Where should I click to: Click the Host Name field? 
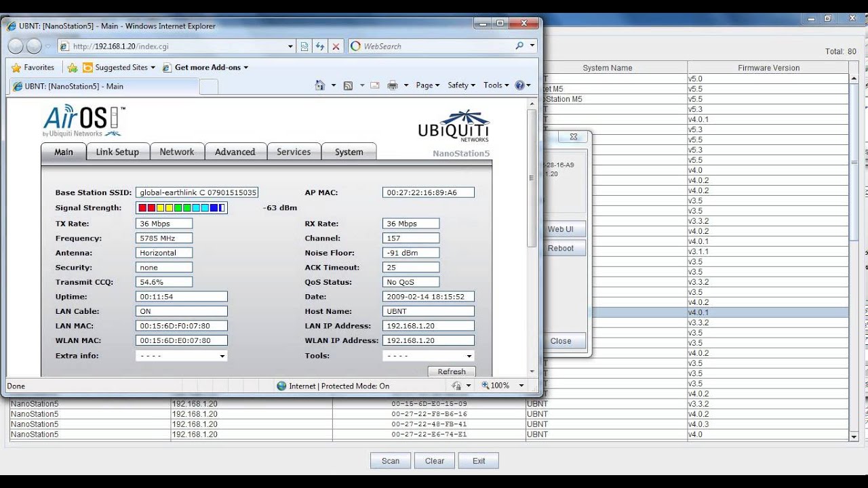click(428, 312)
